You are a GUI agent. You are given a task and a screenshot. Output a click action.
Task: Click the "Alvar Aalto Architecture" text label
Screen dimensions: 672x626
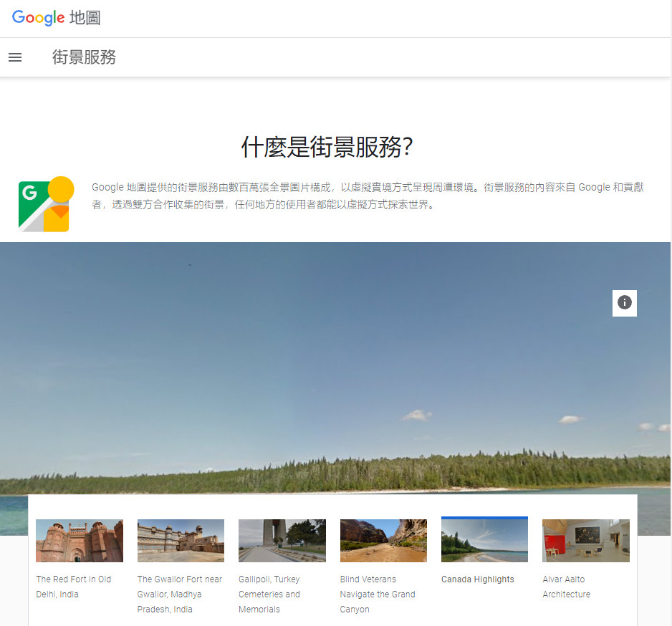(566, 587)
